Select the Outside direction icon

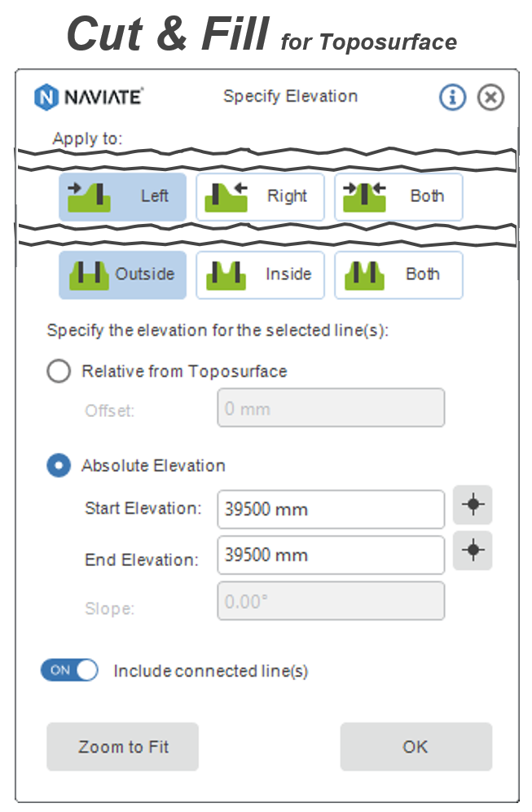tap(88, 274)
